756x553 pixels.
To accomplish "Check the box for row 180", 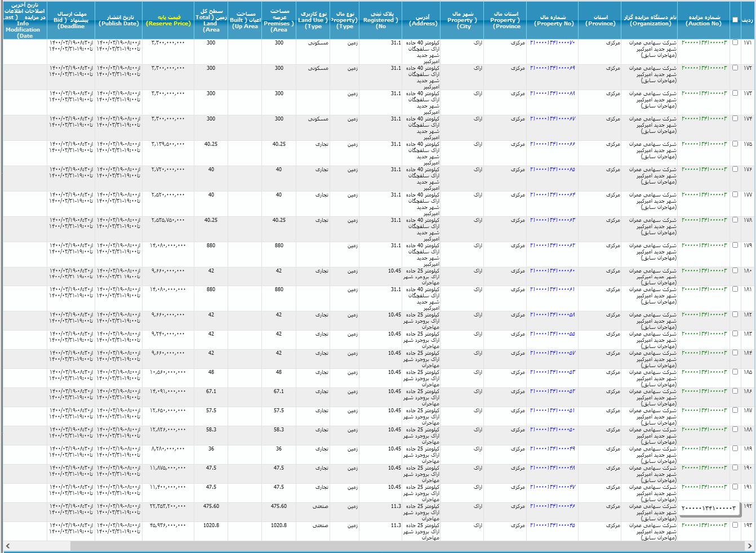I will point(735,271).
